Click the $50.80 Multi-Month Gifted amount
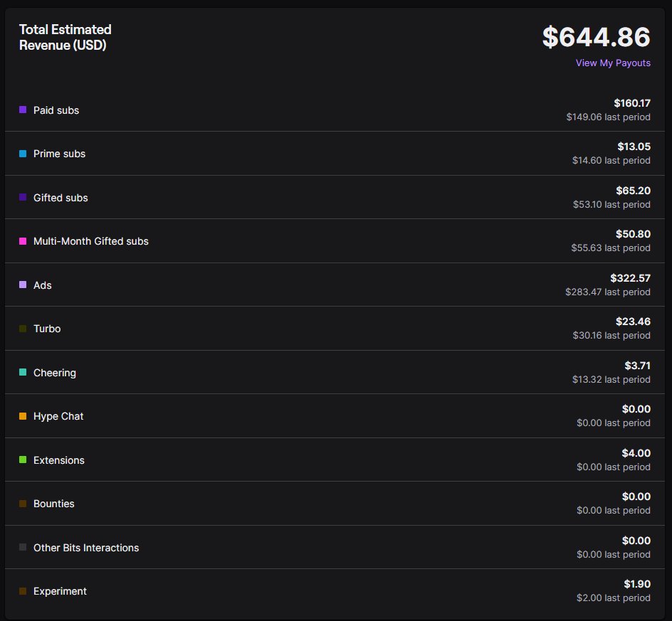Screen dimensions: 672x621 633,234
